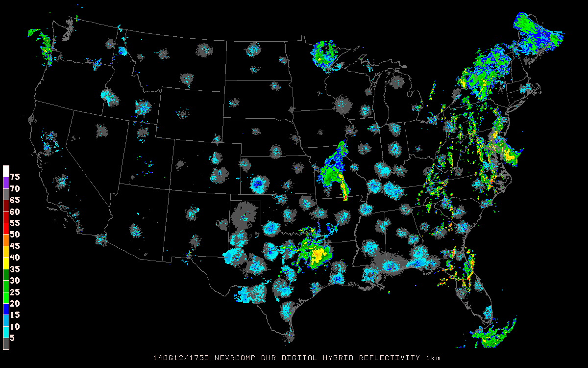Select the orange swatch in the color scale
This screenshot has width=588, height=368.
click(6, 240)
